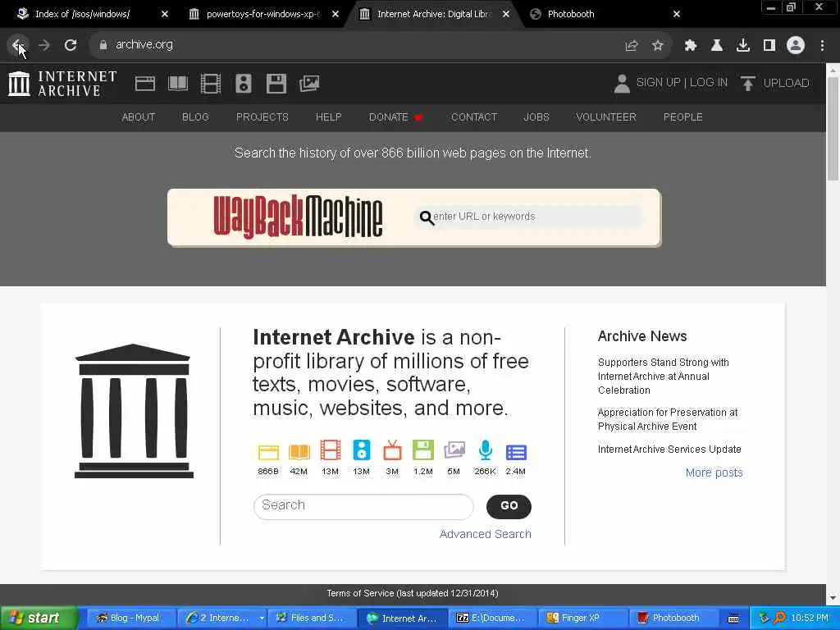Image resolution: width=840 pixels, height=630 pixels.
Task: Focus the Wayback URL or keywords field
Action: point(529,217)
